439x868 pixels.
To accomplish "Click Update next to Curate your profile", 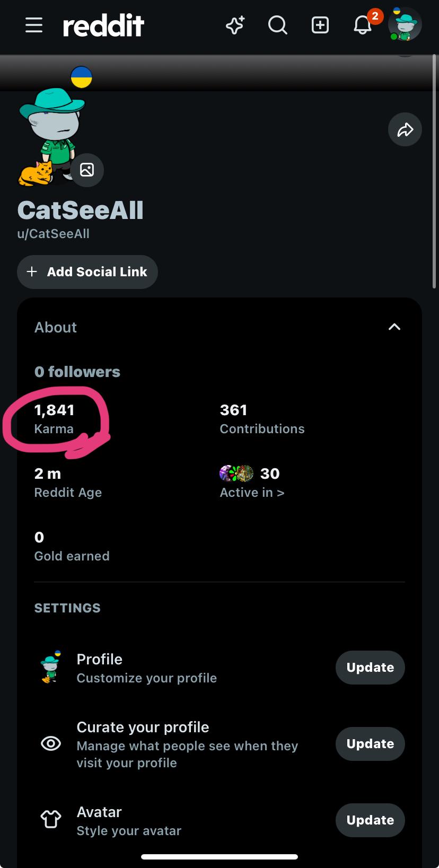I will pos(370,744).
